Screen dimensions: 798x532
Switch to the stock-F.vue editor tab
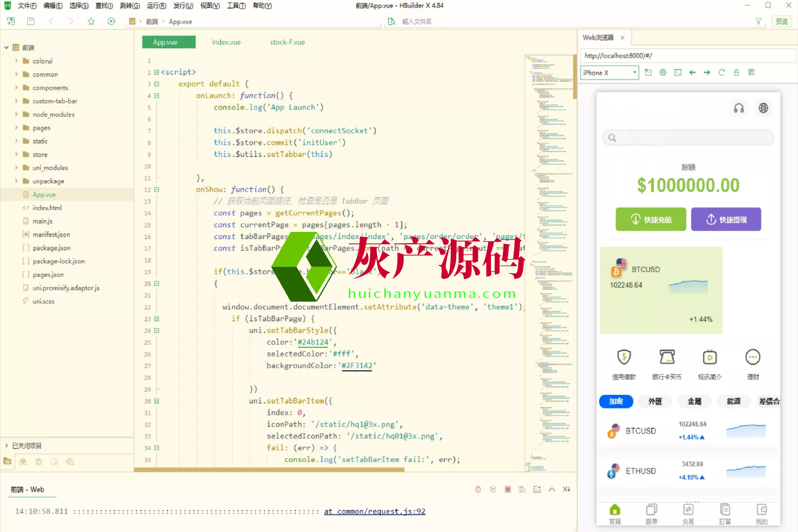(287, 42)
